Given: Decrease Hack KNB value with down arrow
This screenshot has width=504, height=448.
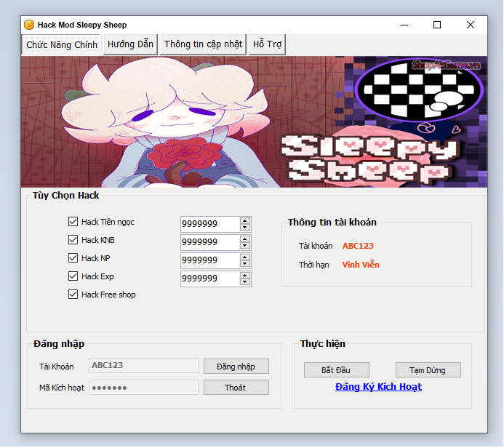Looking at the screenshot, I should 245,246.
